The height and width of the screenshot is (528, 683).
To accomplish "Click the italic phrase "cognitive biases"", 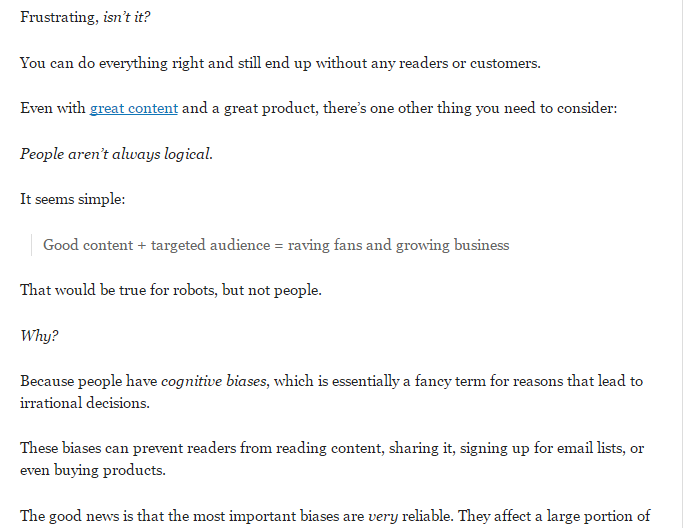I will [x=213, y=381].
